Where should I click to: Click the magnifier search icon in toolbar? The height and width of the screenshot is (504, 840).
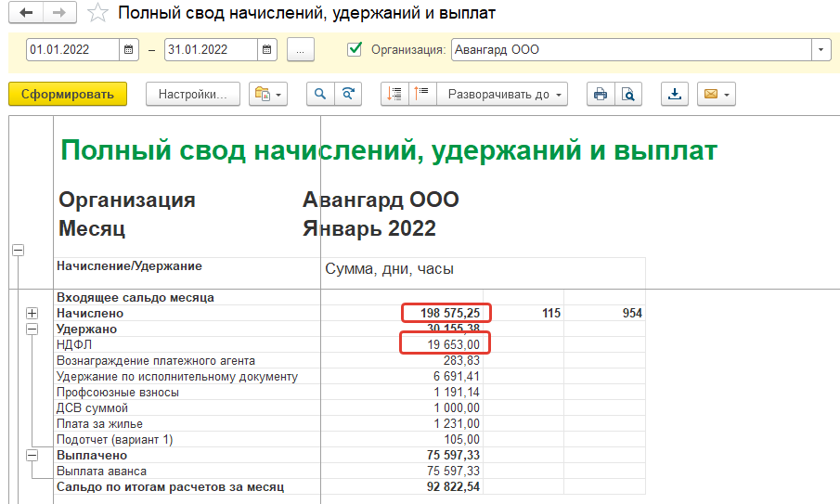pos(320,94)
